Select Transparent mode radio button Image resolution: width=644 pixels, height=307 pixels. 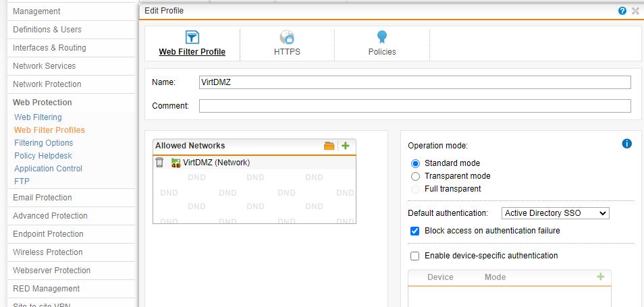415,176
